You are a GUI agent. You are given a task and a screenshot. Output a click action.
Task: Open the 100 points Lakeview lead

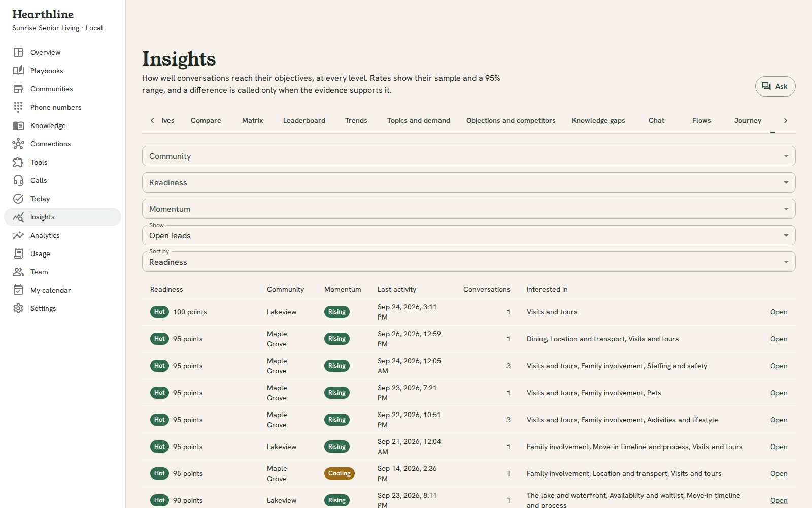[779, 312]
